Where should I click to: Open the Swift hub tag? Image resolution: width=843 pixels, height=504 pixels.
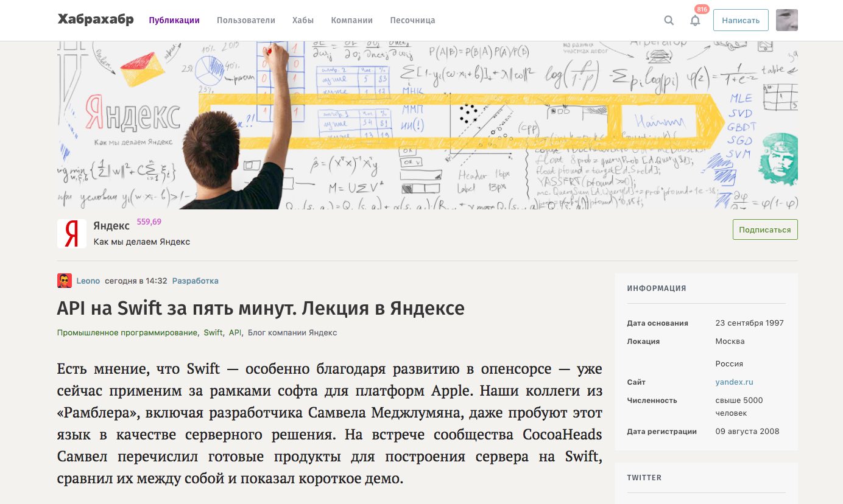point(213,332)
